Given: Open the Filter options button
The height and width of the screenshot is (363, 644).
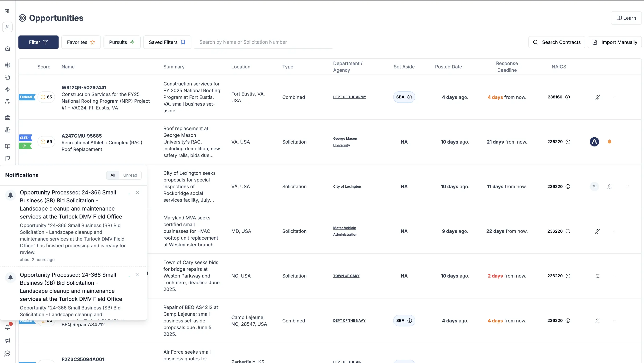Looking at the screenshot, I should pyautogui.click(x=38, y=42).
